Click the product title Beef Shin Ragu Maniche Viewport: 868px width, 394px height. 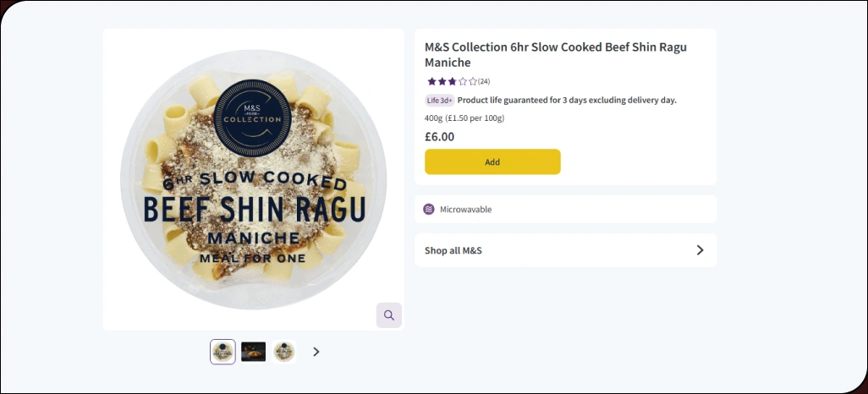tap(555, 55)
